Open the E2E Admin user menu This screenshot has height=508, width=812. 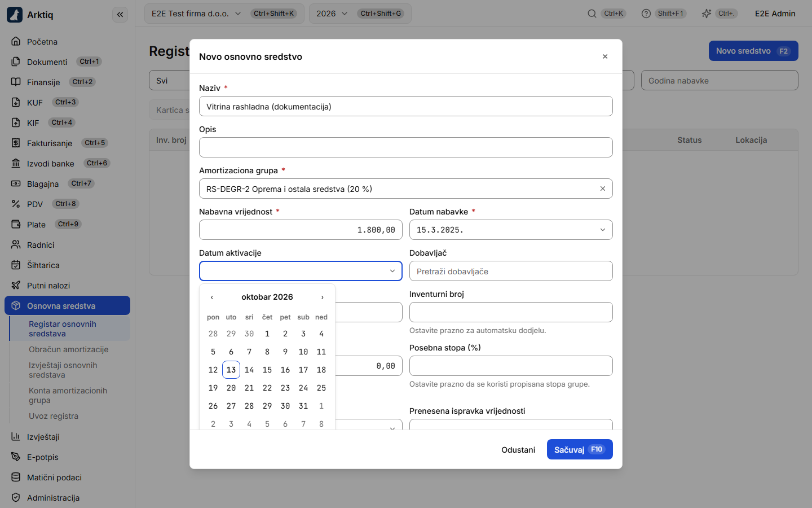(775, 14)
